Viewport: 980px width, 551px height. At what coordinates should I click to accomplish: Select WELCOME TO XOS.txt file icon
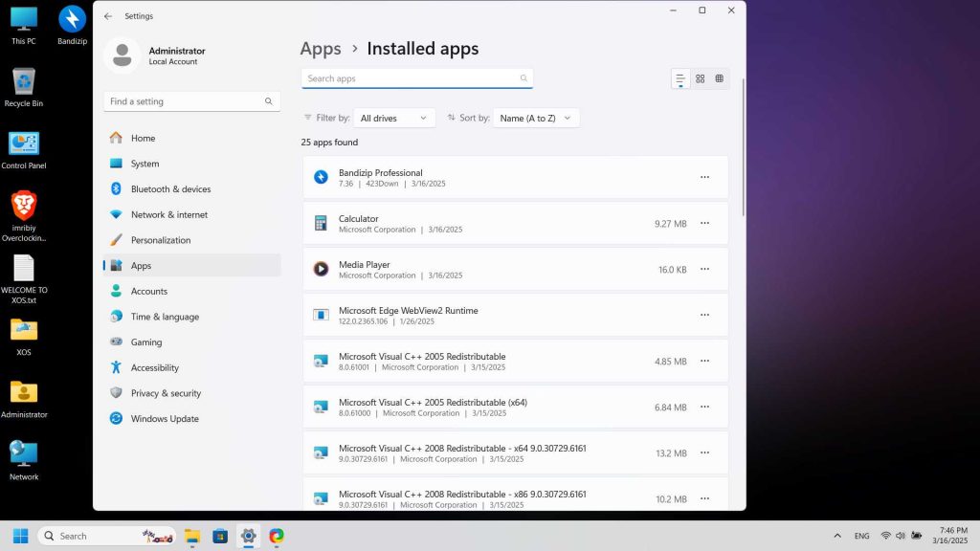pyautogui.click(x=24, y=278)
